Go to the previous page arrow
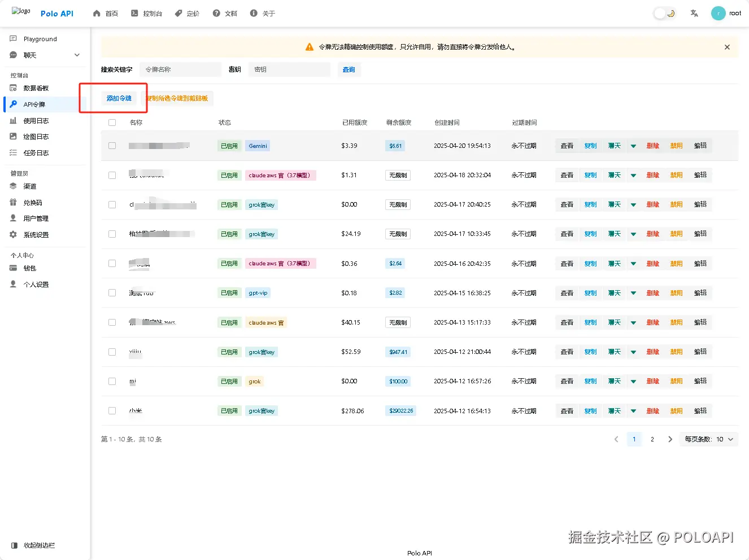 pyautogui.click(x=616, y=439)
